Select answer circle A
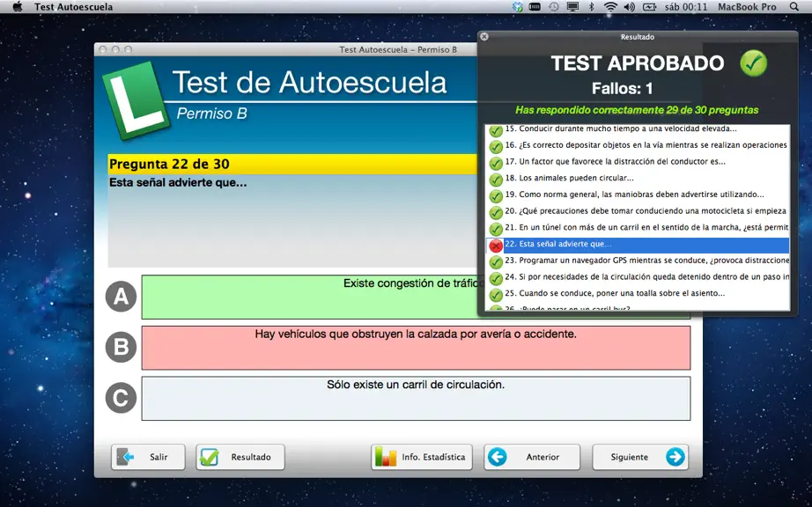Screen dimensions: 812x507 pos(121,297)
